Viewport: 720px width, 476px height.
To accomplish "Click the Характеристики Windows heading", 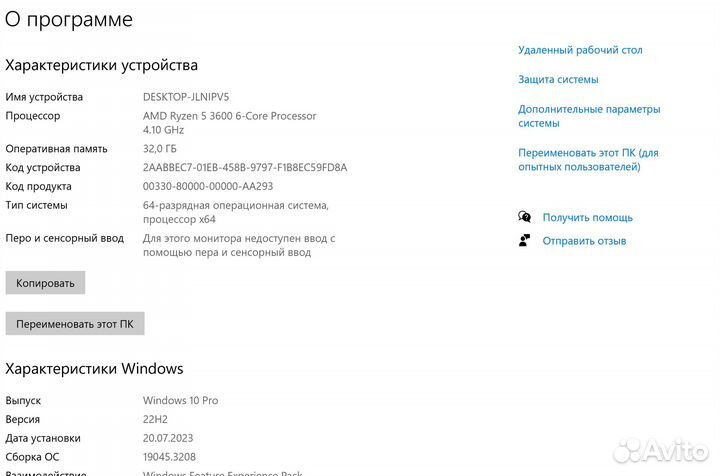I will 94,369.
